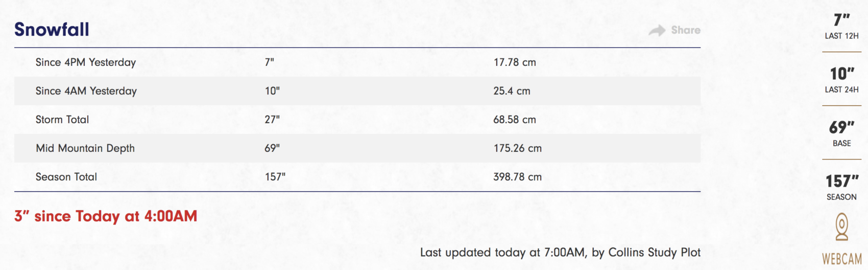Select the 69" Base sidebar stat
This screenshot has height=270, width=868.
pyautogui.click(x=841, y=134)
